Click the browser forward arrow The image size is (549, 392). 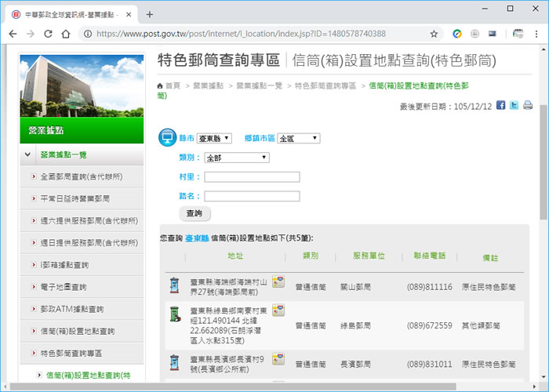31,34
